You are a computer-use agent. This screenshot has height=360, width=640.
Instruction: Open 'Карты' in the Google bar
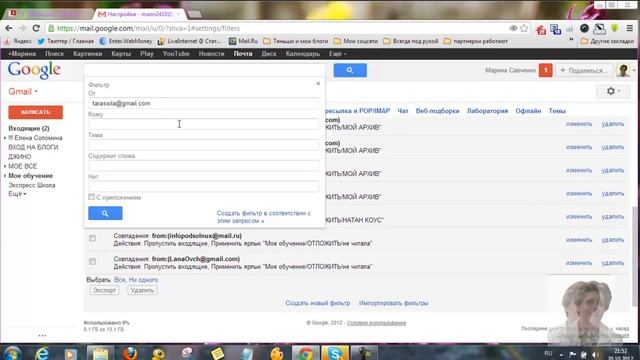click(121, 53)
